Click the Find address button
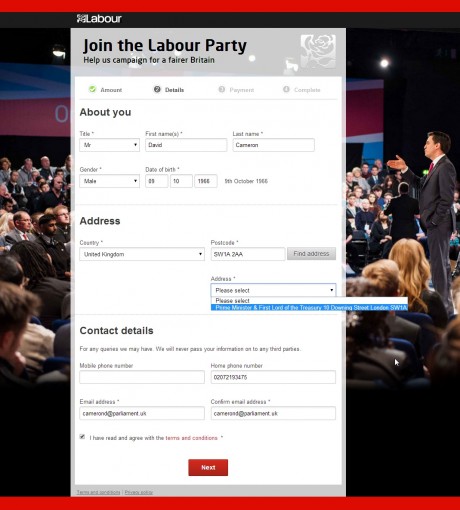Image resolution: width=460 pixels, height=510 pixels. (x=311, y=254)
